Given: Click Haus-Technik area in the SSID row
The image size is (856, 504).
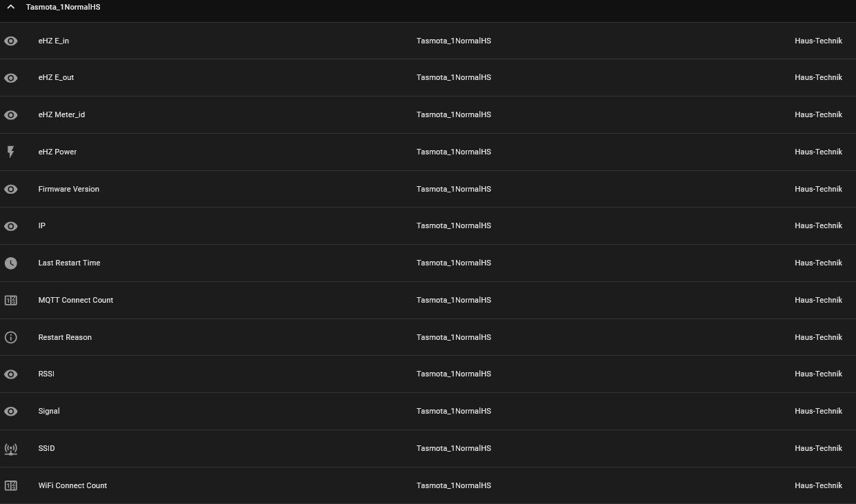Looking at the screenshot, I should point(818,448).
